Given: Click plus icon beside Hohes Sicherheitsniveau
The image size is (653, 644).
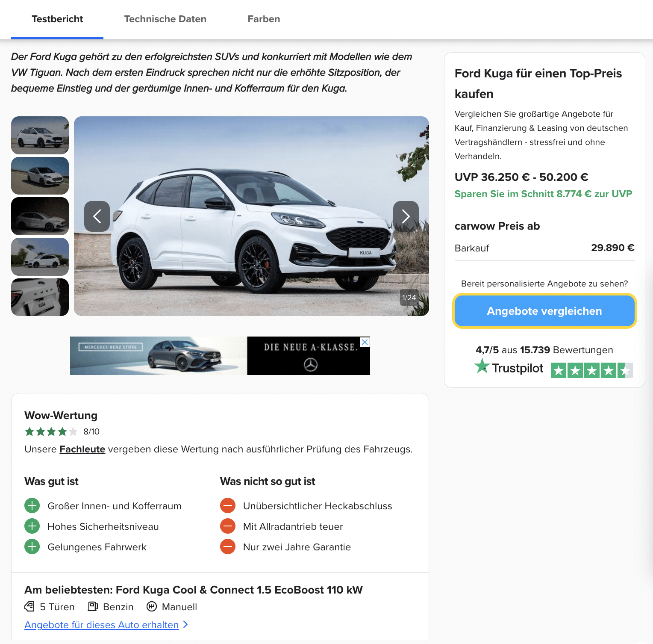Looking at the screenshot, I should (x=32, y=526).
